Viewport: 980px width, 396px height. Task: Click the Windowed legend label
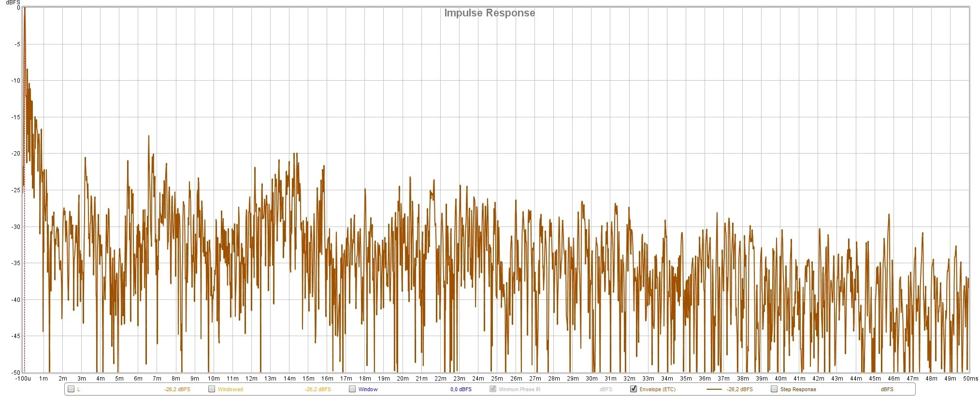point(231,389)
